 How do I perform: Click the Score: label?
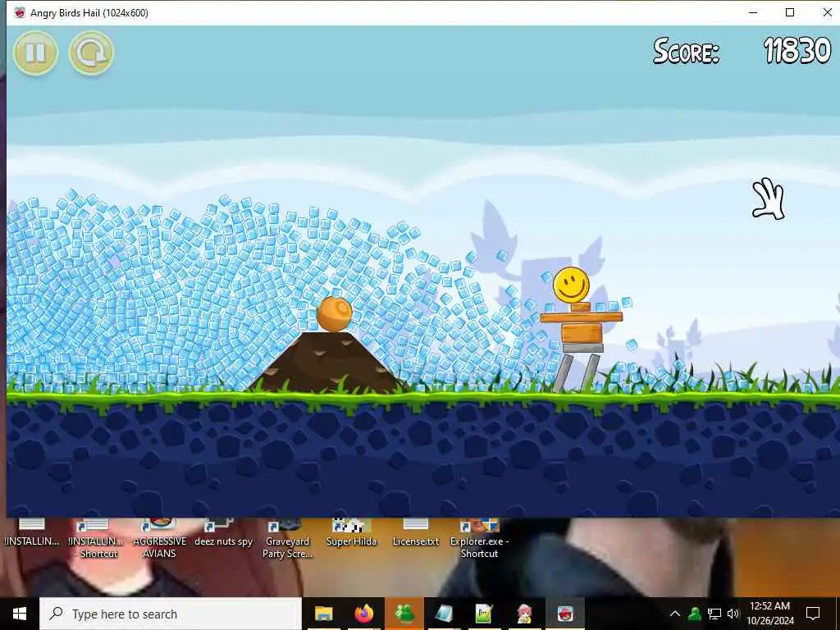686,51
